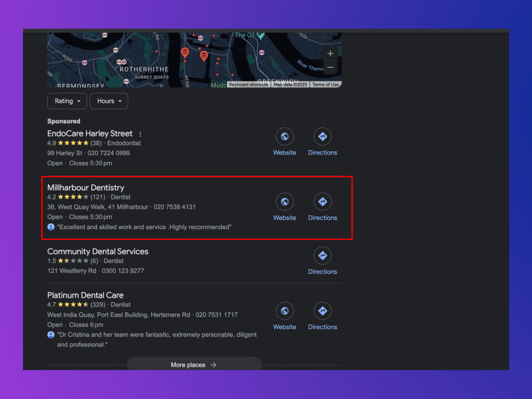Click the Millharbour review user avatar icon

(x=51, y=227)
